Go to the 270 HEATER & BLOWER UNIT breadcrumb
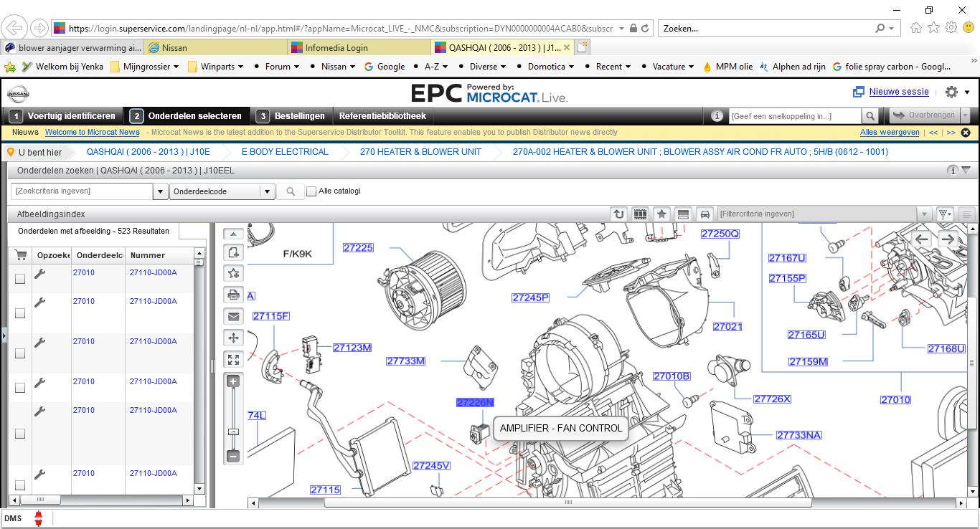The image size is (980, 529). pos(420,152)
